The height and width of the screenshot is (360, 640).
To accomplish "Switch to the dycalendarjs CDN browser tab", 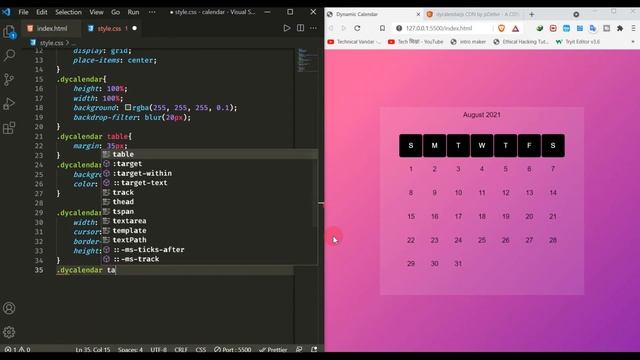I will coord(473,14).
